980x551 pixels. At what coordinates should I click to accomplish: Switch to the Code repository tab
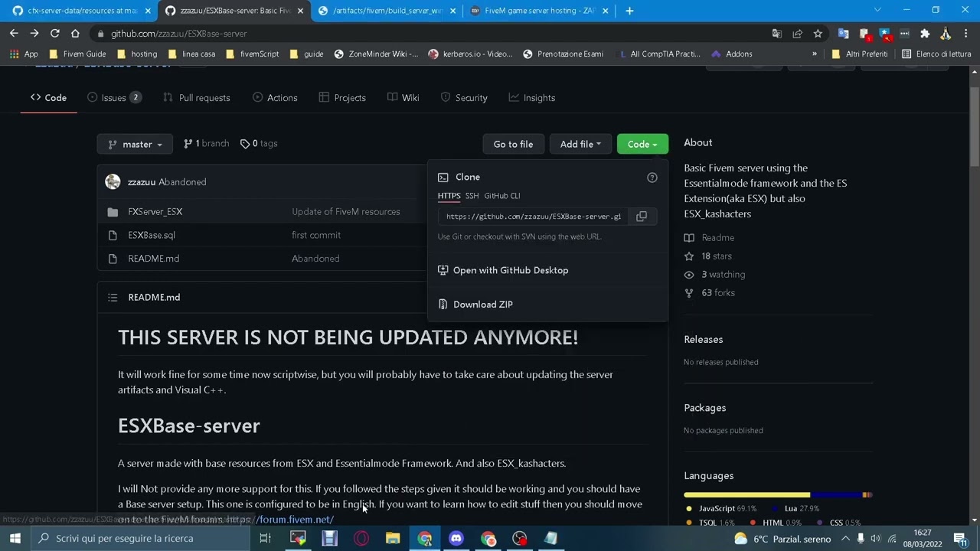click(48, 98)
